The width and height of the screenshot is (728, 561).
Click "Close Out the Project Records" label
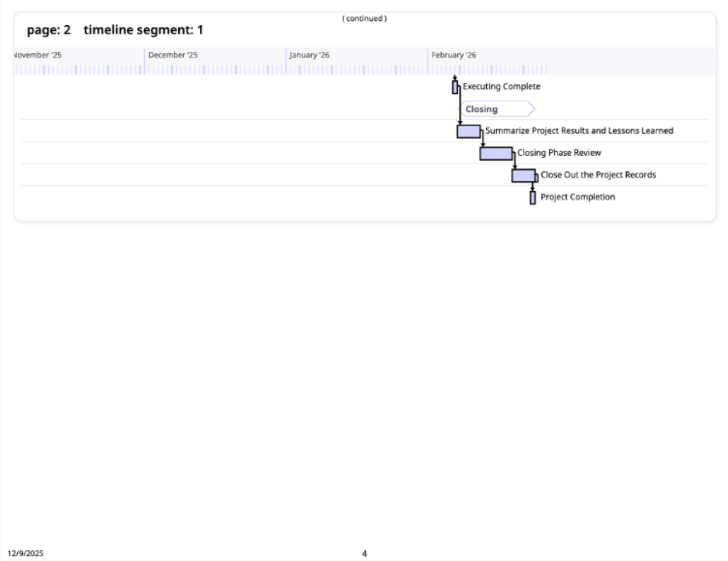[598, 175]
